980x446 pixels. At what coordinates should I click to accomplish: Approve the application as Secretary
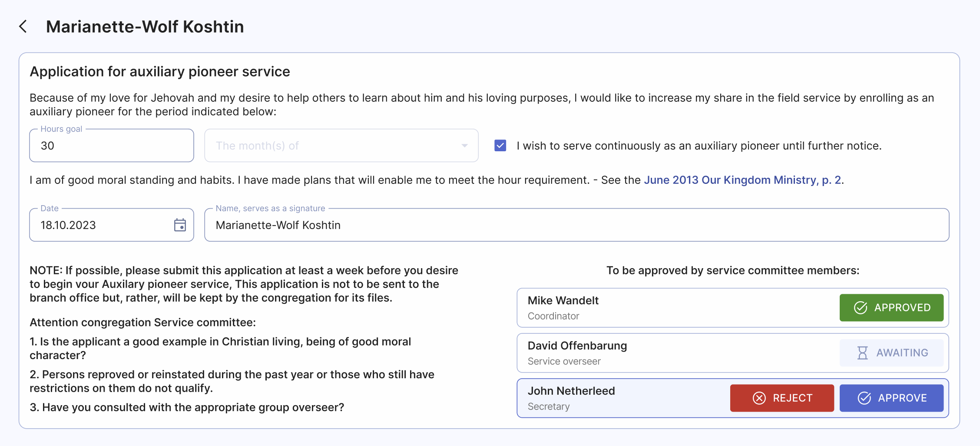[891, 398]
